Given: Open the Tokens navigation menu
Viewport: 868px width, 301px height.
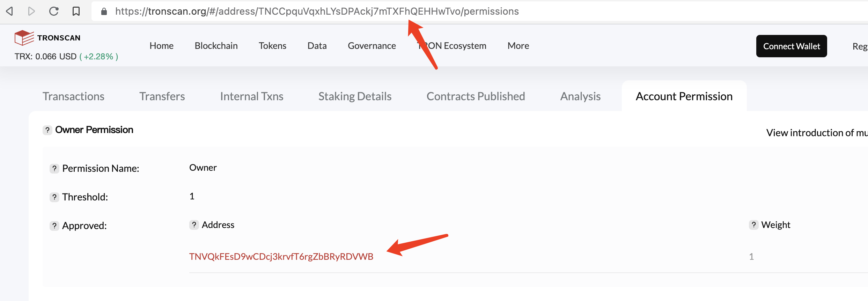Looking at the screenshot, I should click(272, 46).
